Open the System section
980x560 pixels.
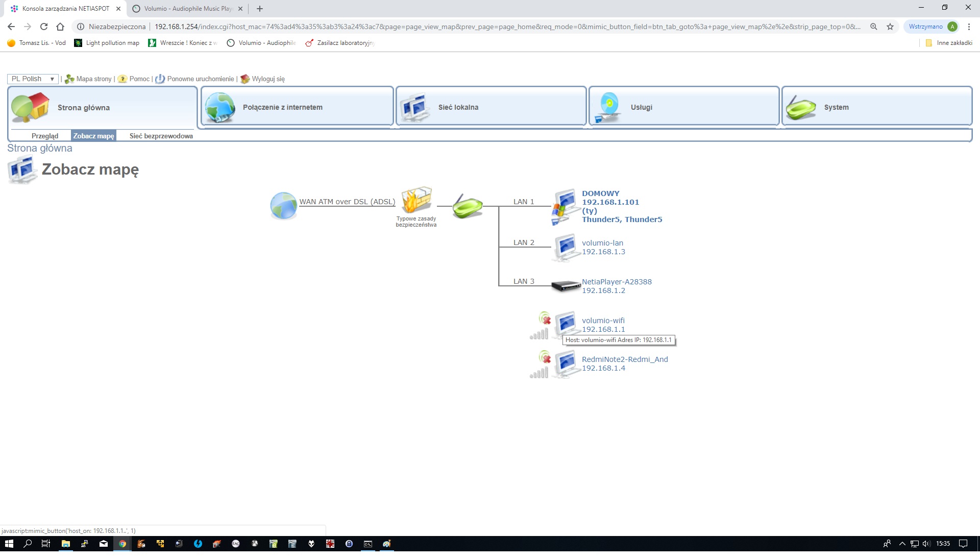pyautogui.click(x=877, y=106)
